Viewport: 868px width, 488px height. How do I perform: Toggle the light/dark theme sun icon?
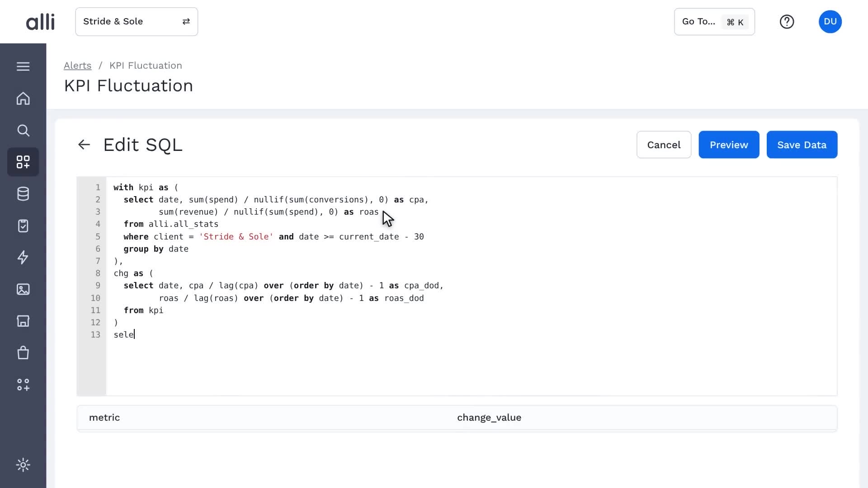tap(23, 465)
